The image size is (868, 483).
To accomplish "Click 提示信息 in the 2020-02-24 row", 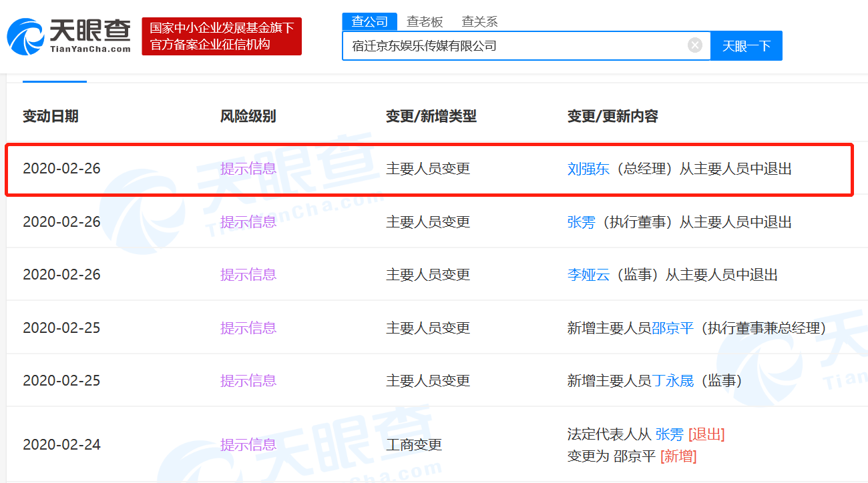I will click(x=248, y=445).
